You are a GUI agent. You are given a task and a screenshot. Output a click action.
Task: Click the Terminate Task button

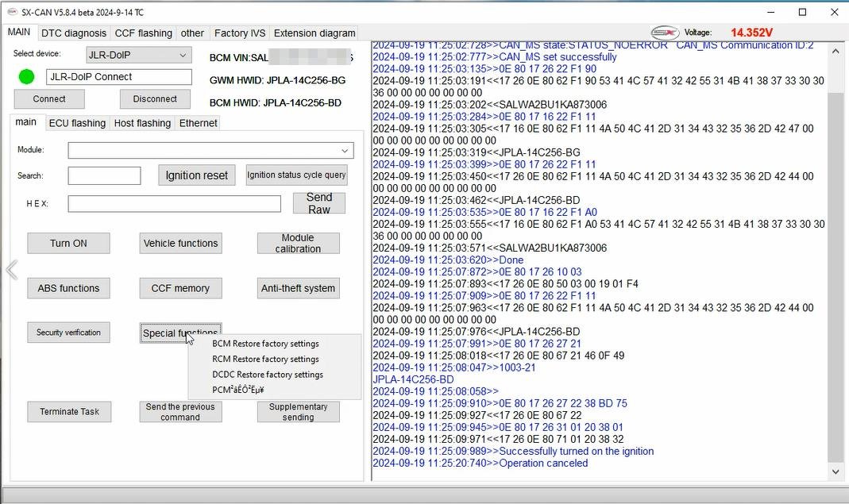pos(69,411)
